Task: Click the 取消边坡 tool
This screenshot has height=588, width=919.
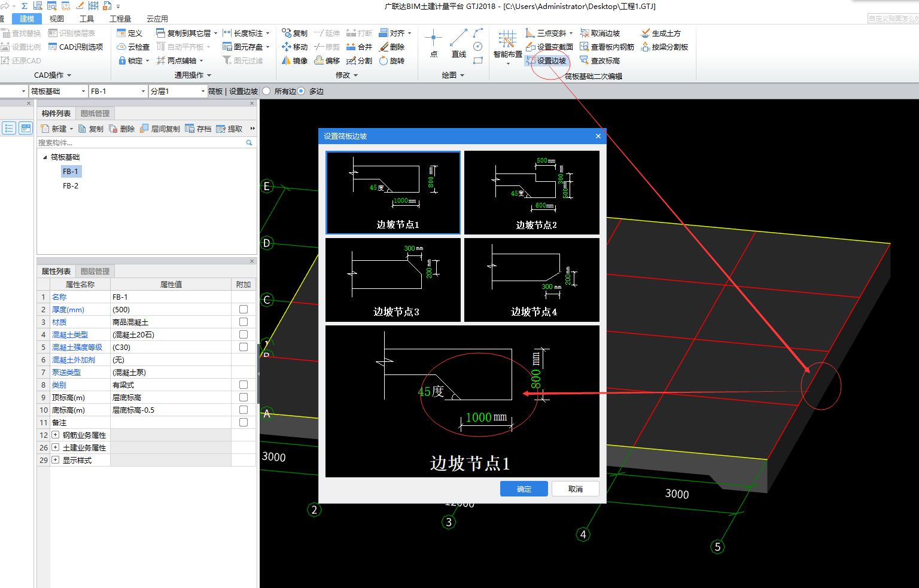Action: (x=600, y=33)
